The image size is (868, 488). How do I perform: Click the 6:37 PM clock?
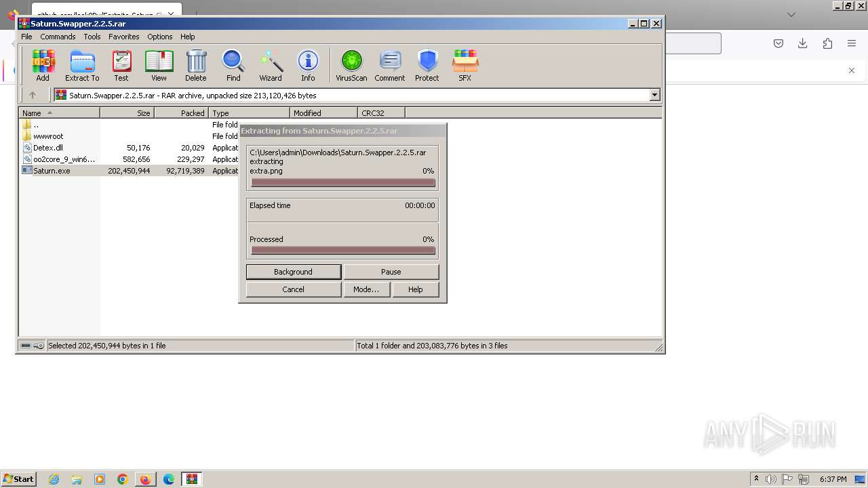coord(833,479)
